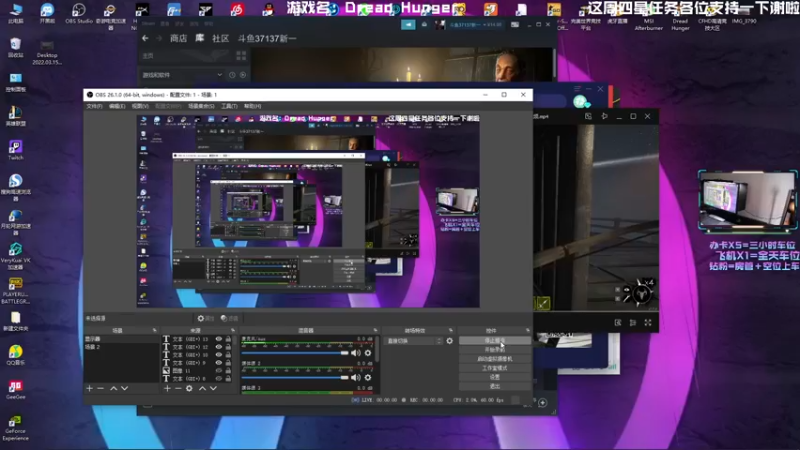Open the Steam 库 library tab
This screenshot has height=450, width=800.
(x=199, y=38)
